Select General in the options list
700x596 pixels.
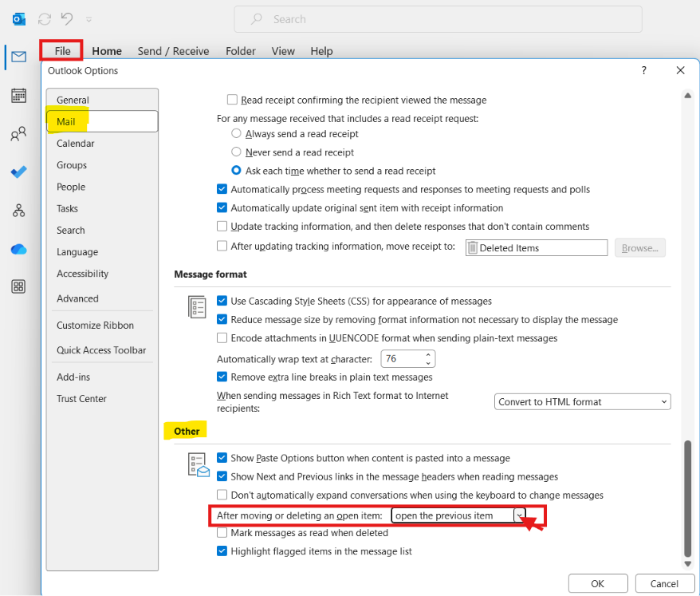pyautogui.click(x=102, y=100)
